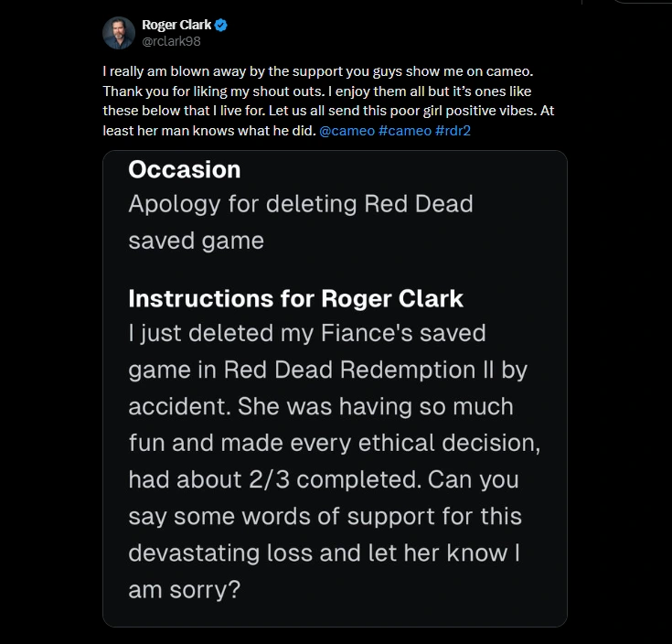The width and height of the screenshot is (672, 644).
Task: Open the Roger Clark display name link
Action: [176, 25]
